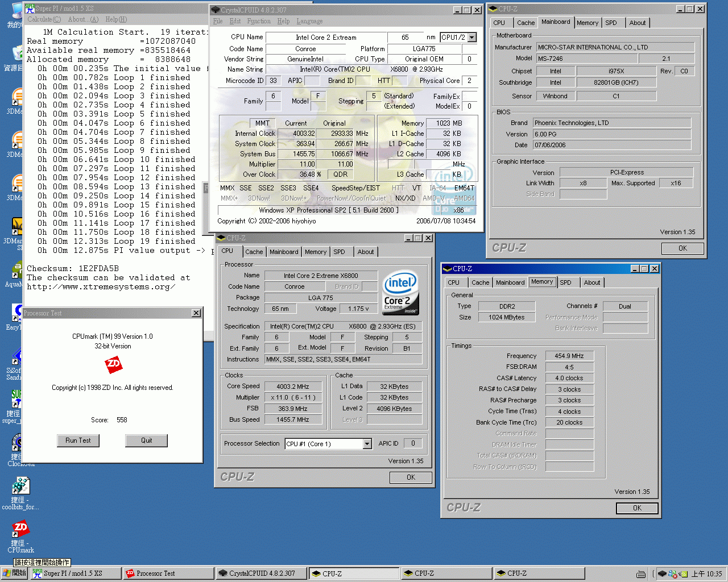Open Help menu in CrystalCPUID
Screen dimensions: 728x582
click(x=283, y=21)
